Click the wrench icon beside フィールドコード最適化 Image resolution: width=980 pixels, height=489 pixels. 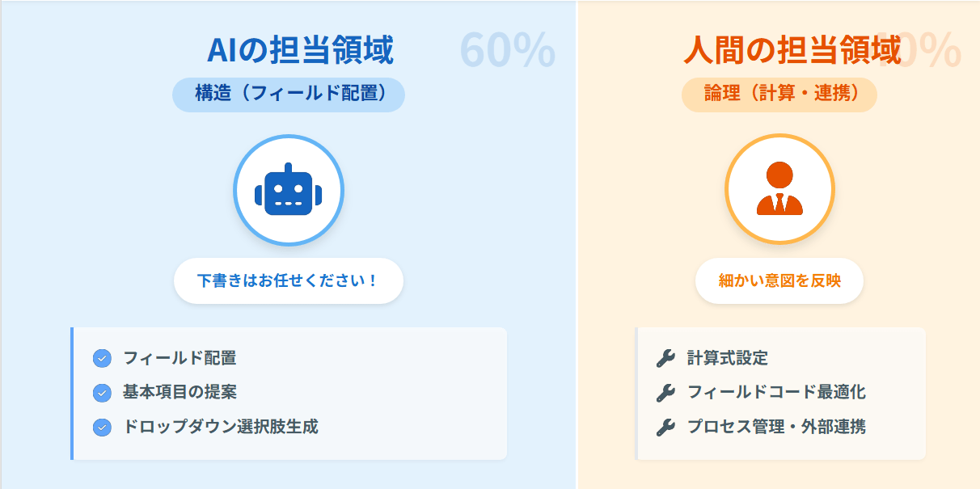point(665,393)
